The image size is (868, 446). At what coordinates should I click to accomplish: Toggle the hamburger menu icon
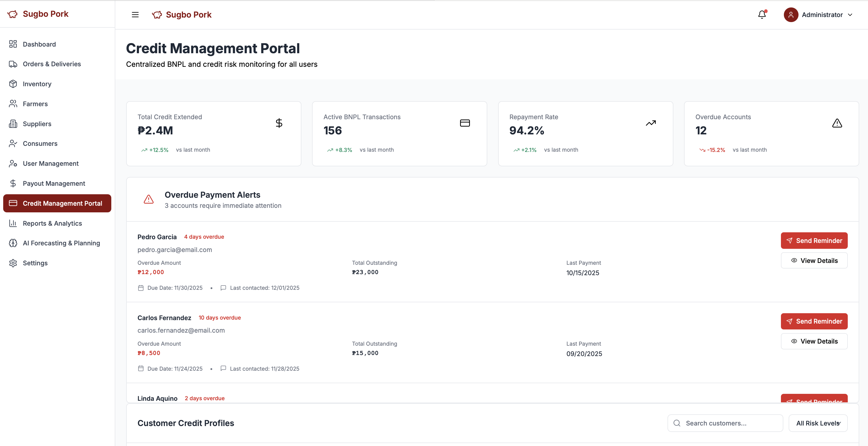pyautogui.click(x=135, y=14)
